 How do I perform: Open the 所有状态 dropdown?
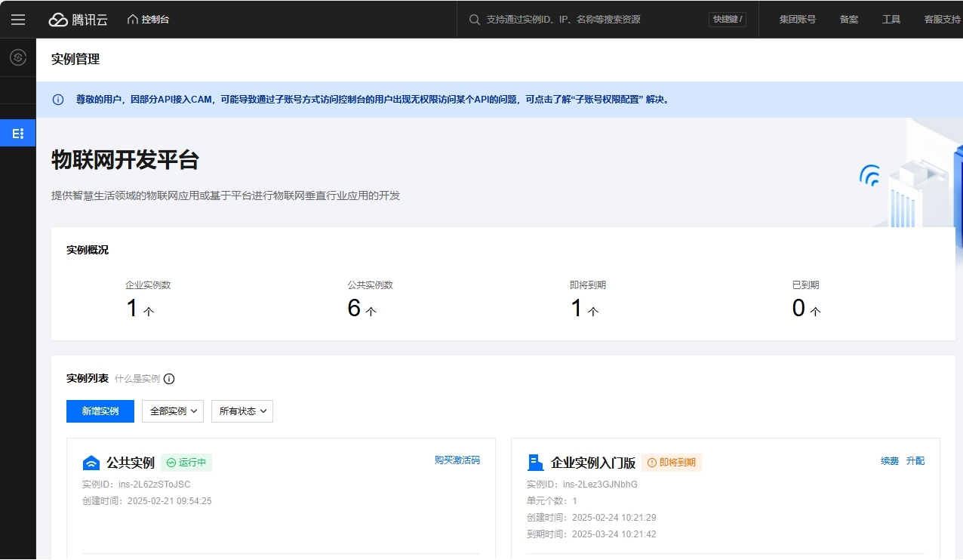[x=242, y=411]
